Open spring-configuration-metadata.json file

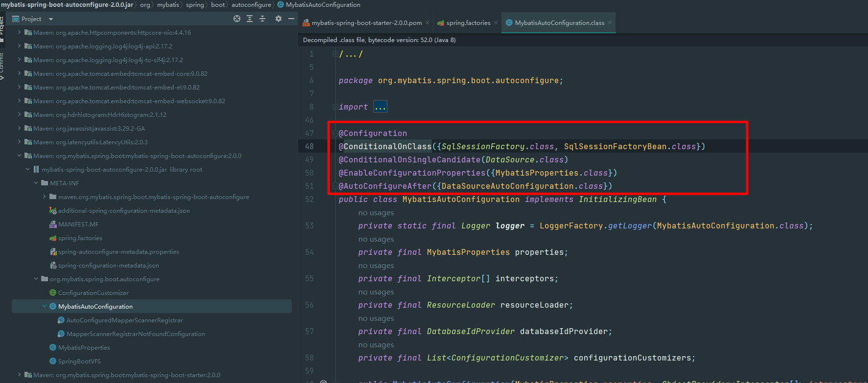point(109,266)
